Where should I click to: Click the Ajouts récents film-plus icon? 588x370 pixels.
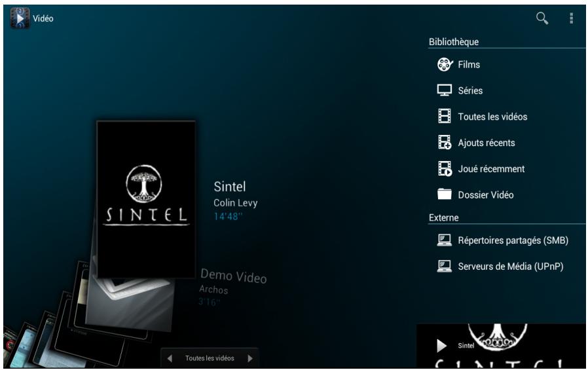click(445, 143)
